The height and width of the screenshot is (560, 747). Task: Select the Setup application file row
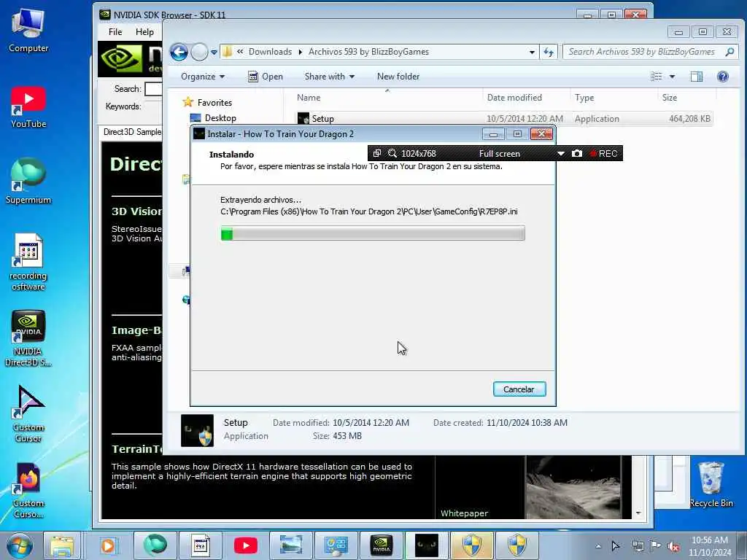[x=504, y=119]
